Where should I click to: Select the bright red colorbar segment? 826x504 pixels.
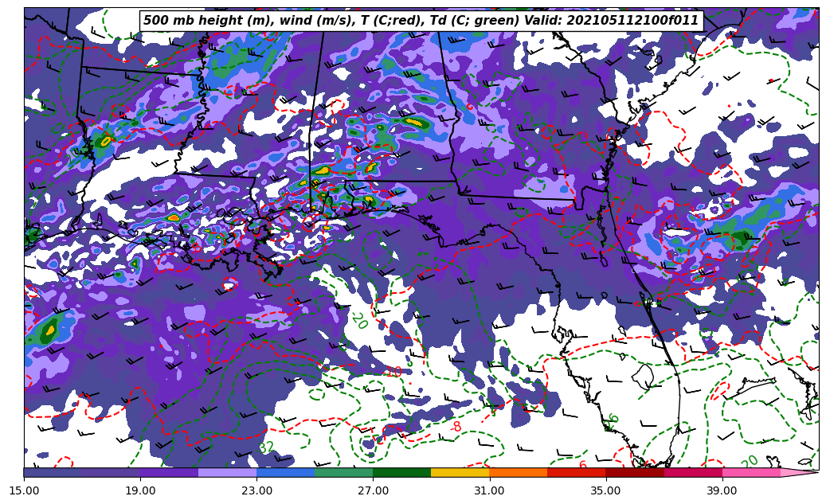click(x=577, y=472)
